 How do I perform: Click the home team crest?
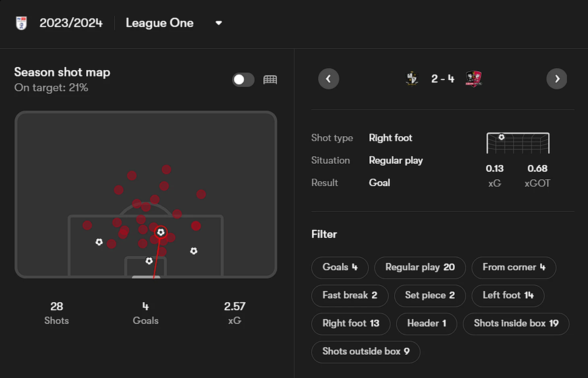[x=412, y=79]
